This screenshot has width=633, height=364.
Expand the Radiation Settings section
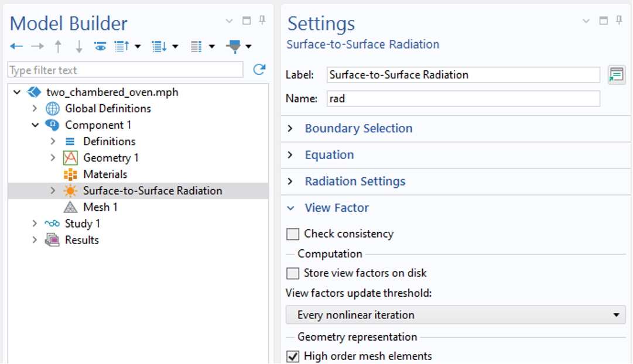355,181
